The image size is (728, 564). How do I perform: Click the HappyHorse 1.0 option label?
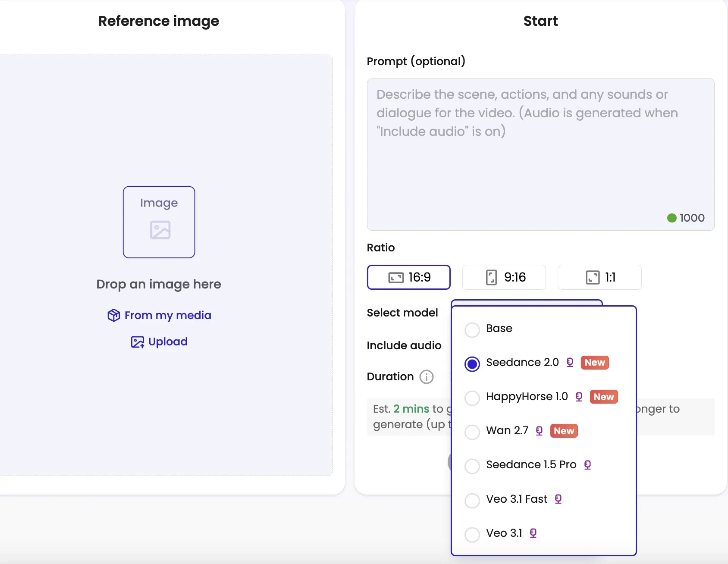pyautogui.click(x=527, y=397)
